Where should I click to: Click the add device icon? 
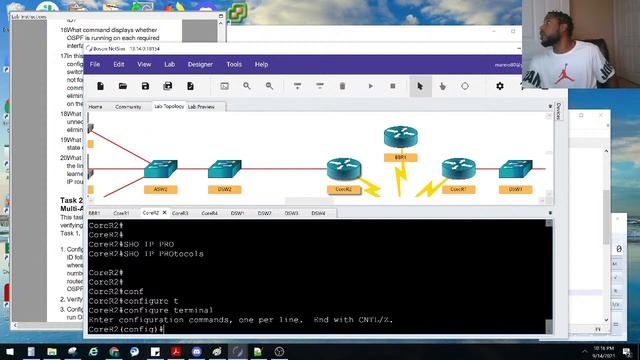click(x=298, y=86)
